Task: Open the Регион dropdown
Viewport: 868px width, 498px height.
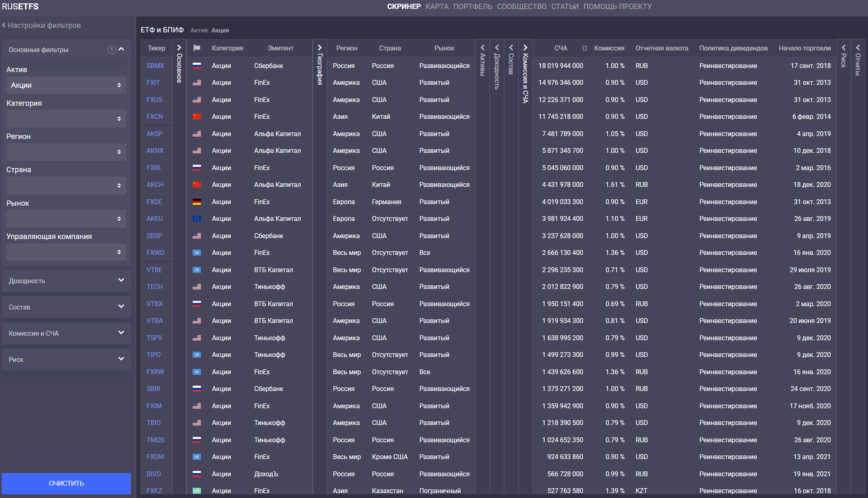Action: [x=66, y=152]
